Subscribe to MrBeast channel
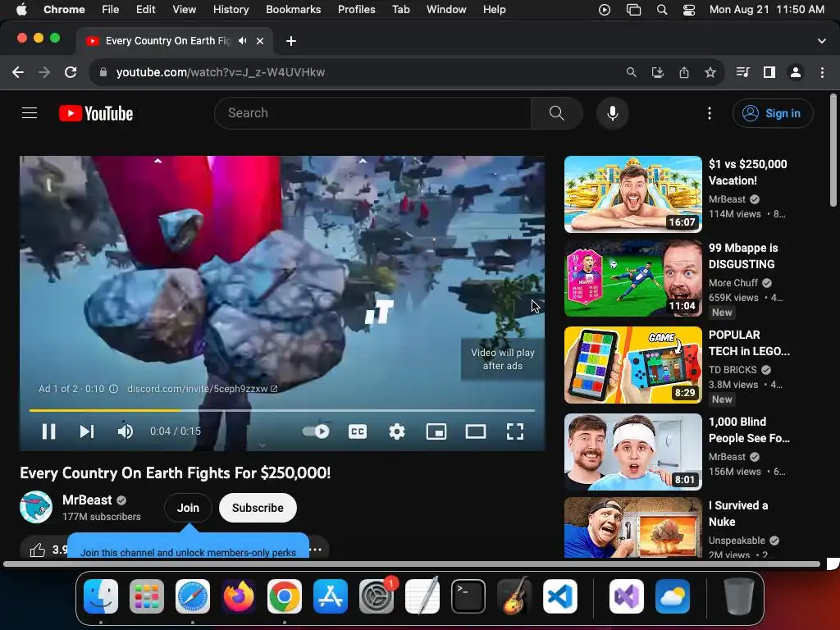 point(258,508)
